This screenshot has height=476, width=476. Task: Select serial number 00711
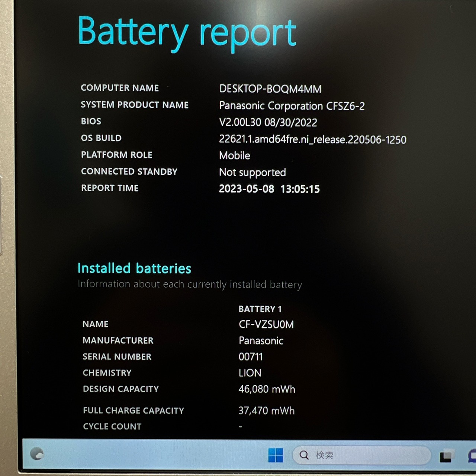[x=250, y=357]
